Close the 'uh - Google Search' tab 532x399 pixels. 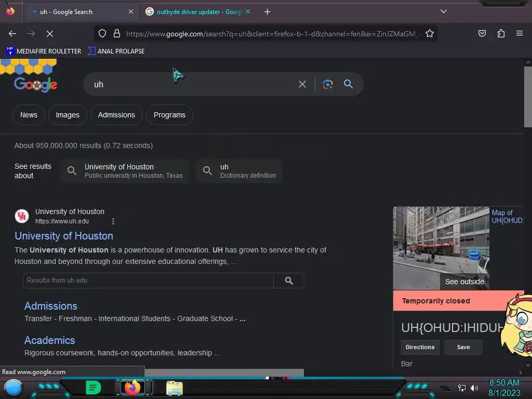tap(130, 11)
